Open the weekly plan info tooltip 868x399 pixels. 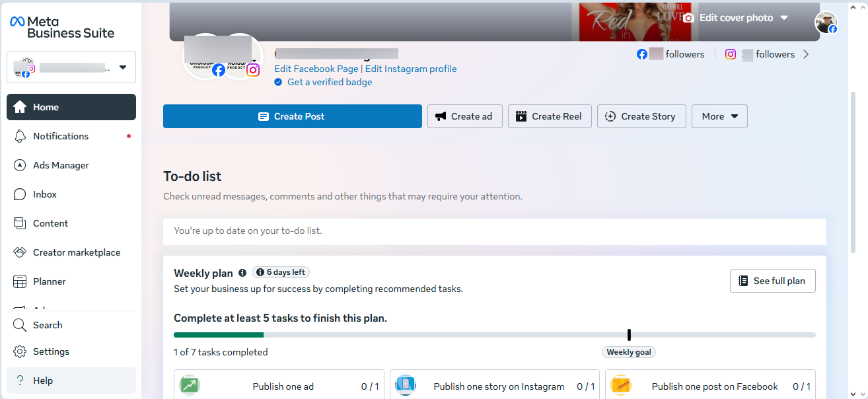tap(242, 273)
